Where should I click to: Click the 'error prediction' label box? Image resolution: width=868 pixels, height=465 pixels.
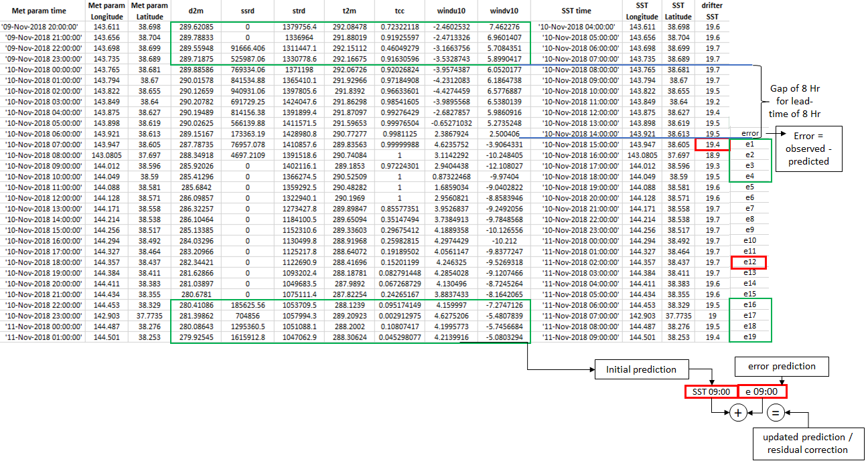[783, 366]
